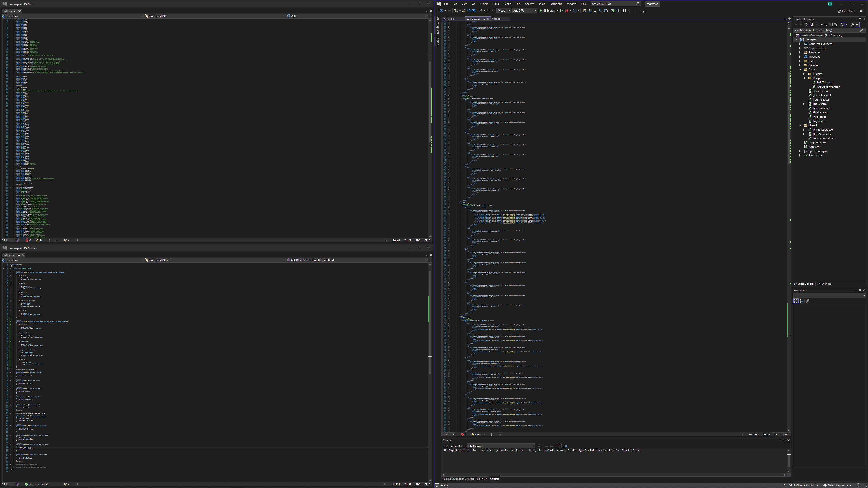
Task: Toggle auto-hide pin on Solution Explorer panel
Action: click(x=860, y=19)
